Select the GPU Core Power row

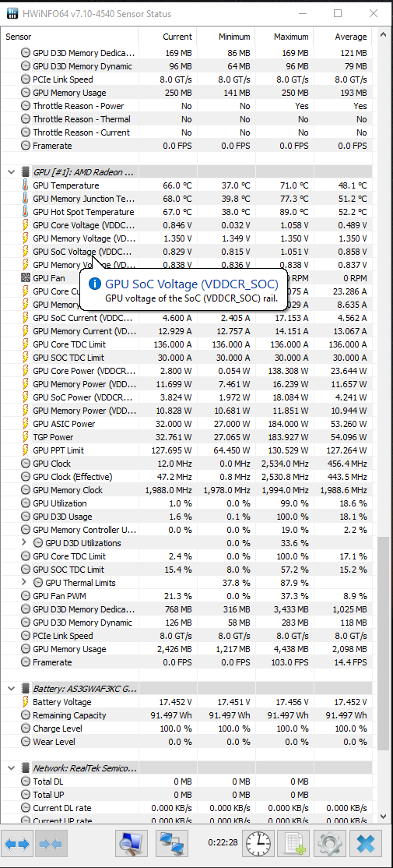click(186, 371)
